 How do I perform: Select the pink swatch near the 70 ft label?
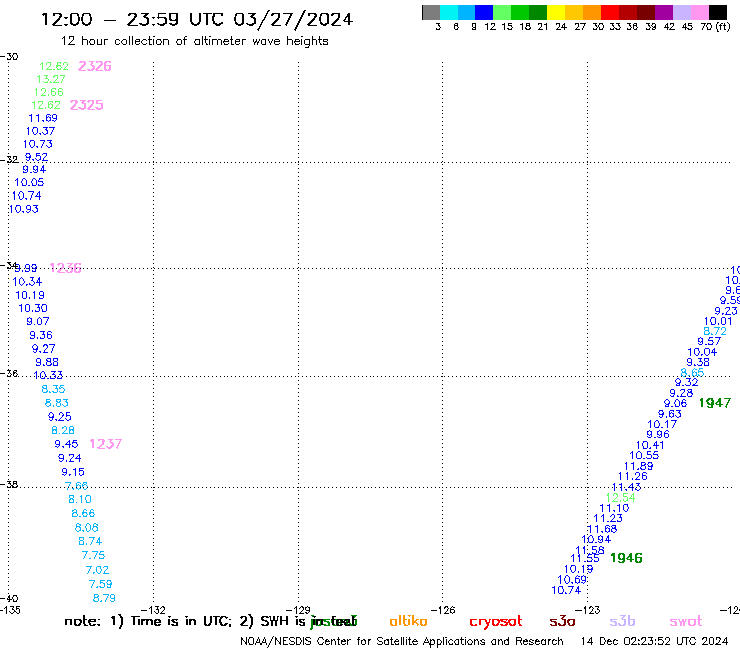click(x=700, y=12)
